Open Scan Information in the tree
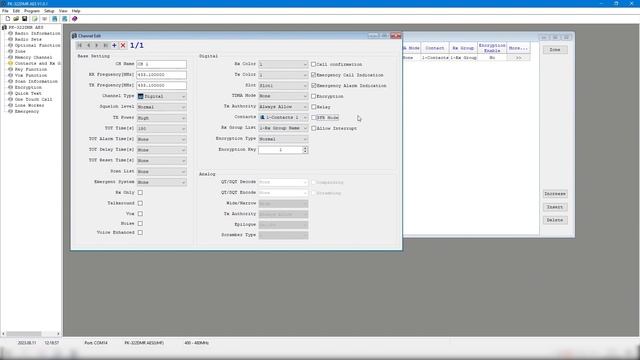 (x=36, y=81)
